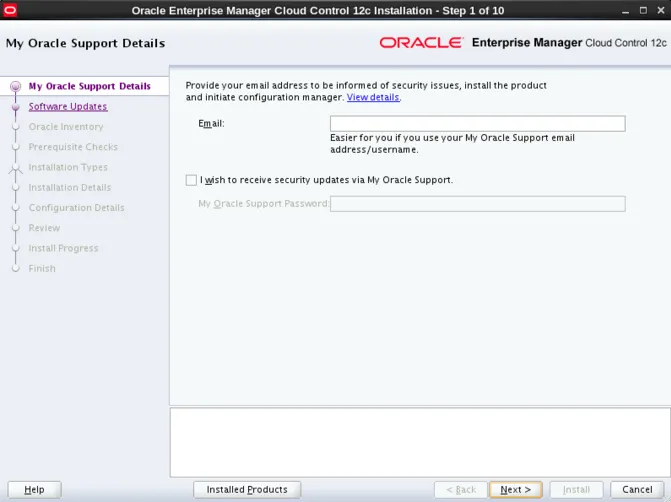Image resolution: width=671 pixels, height=502 pixels.
Task: Click the greyed-out Install button
Action: (576, 490)
